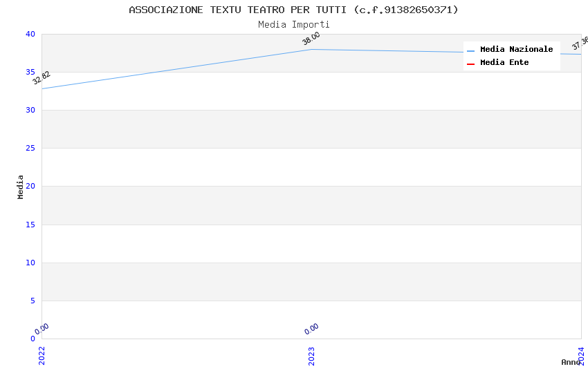Click the chart title ASSOCIAZIONE TEXTU TEATRO PER TUTTI

pyautogui.click(x=293, y=10)
